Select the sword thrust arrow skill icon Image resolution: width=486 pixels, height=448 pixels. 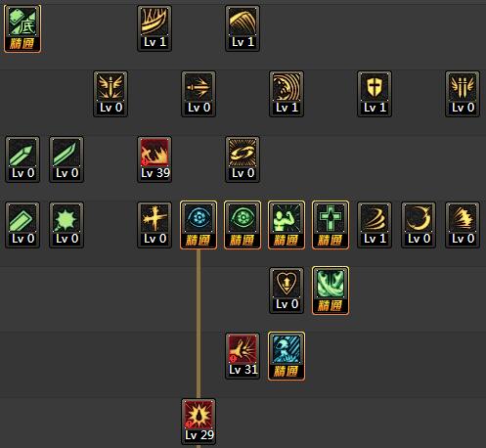click(199, 94)
